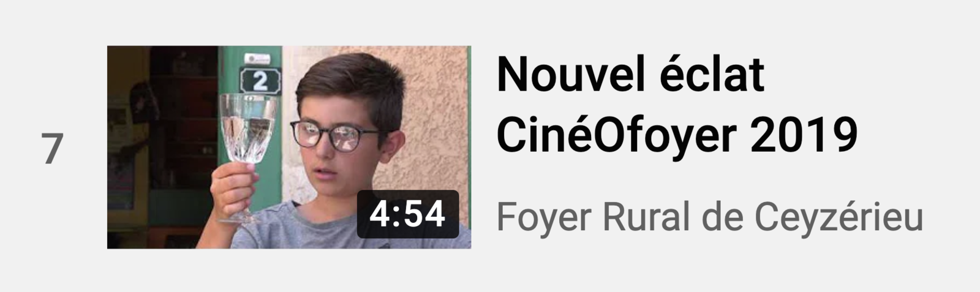980x292 pixels.
Task: Click the hand holding the glass
Action: [234, 185]
